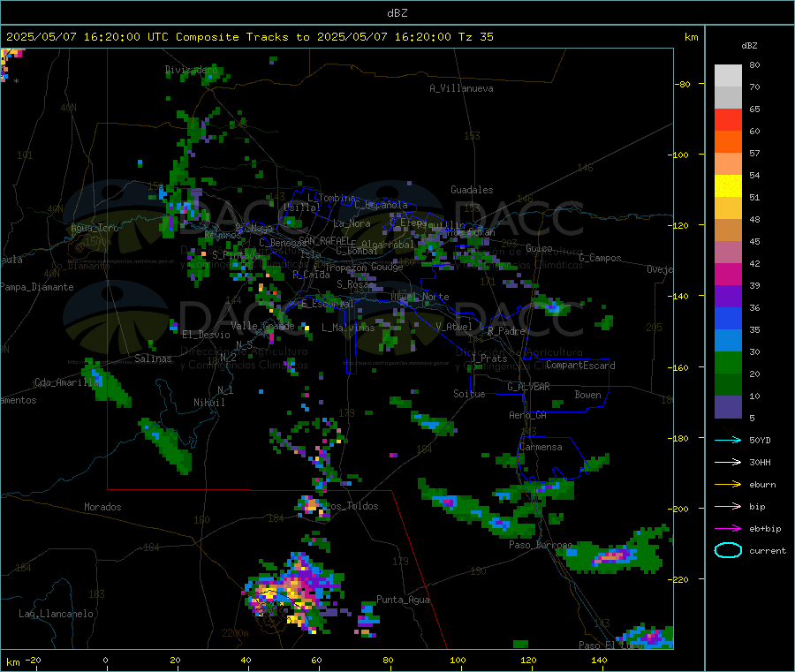Click the CompantEscard label
The height and width of the screenshot is (672, 795).
[580, 365]
